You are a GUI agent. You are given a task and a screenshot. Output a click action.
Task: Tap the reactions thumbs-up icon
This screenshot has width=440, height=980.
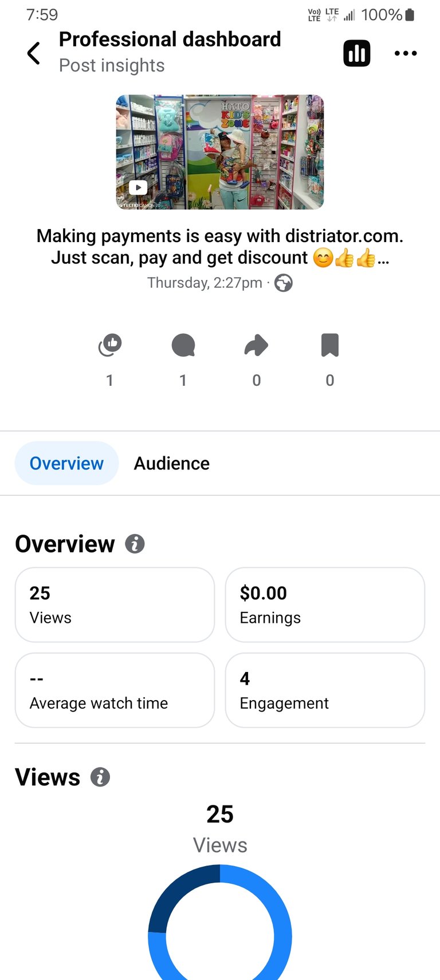[x=110, y=345]
